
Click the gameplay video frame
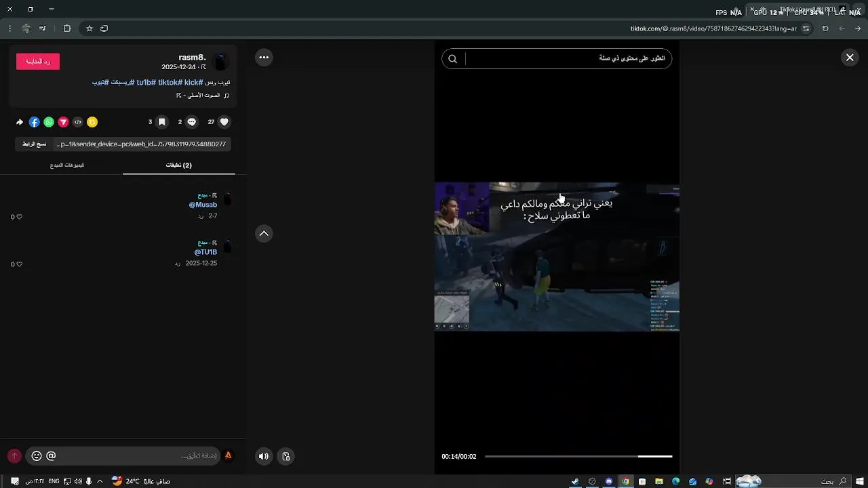557,256
